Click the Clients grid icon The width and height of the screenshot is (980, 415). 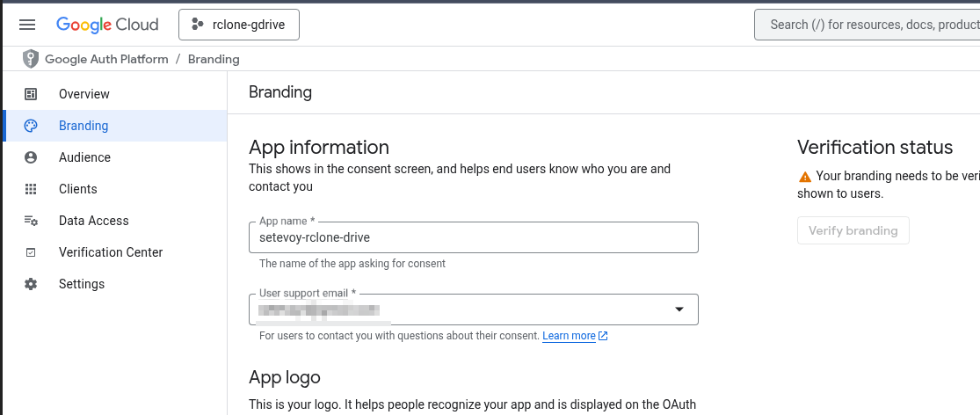(31, 189)
